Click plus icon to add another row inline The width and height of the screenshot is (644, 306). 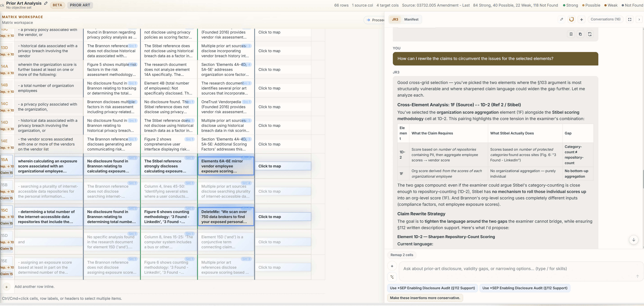click(7, 287)
